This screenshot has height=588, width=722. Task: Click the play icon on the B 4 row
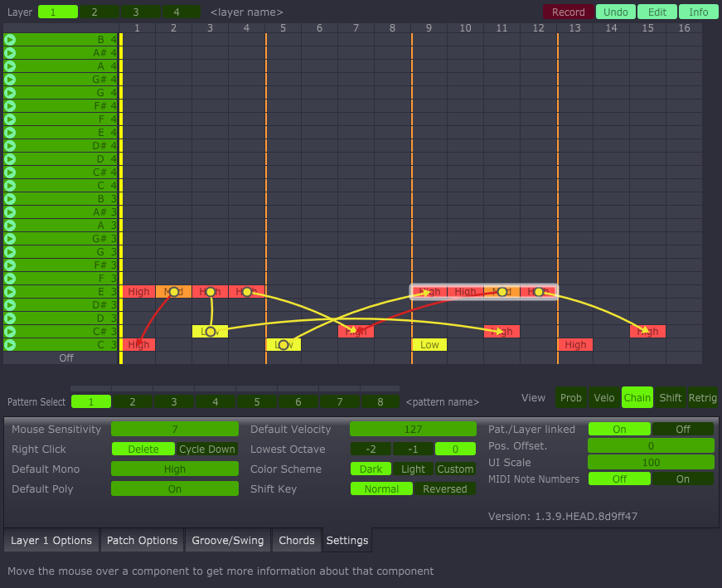coord(10,40)
